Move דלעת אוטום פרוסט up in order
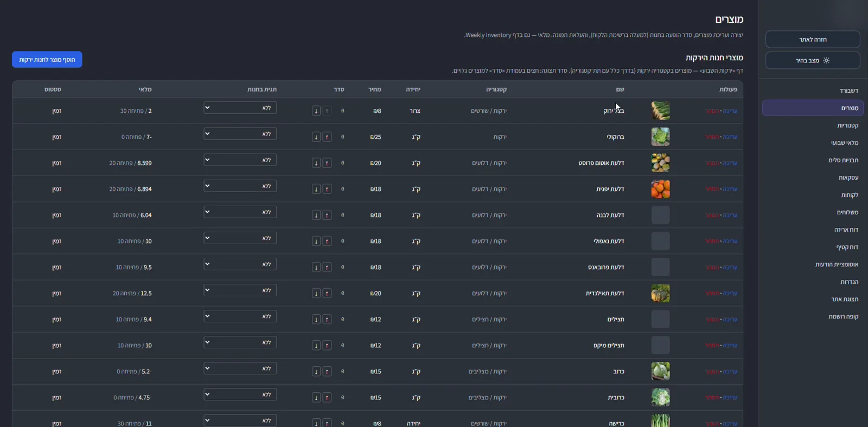Screen dimensions: 868x427 coord(327,163)
